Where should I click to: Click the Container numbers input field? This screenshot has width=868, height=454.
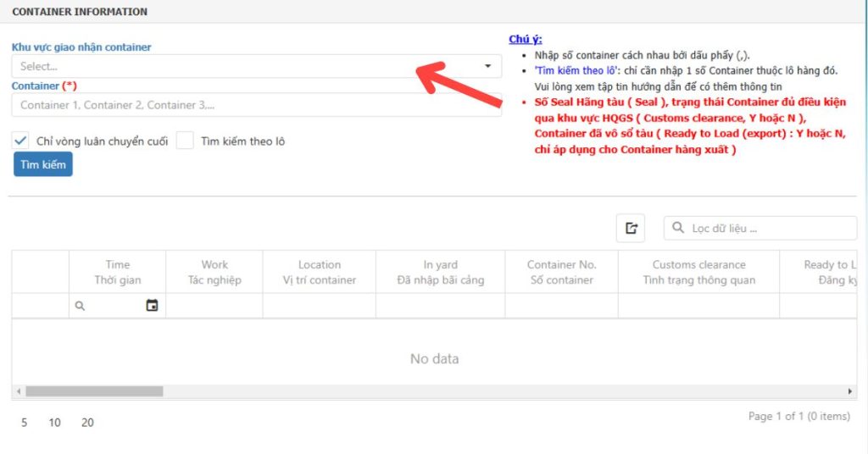(x=256, y=105)
